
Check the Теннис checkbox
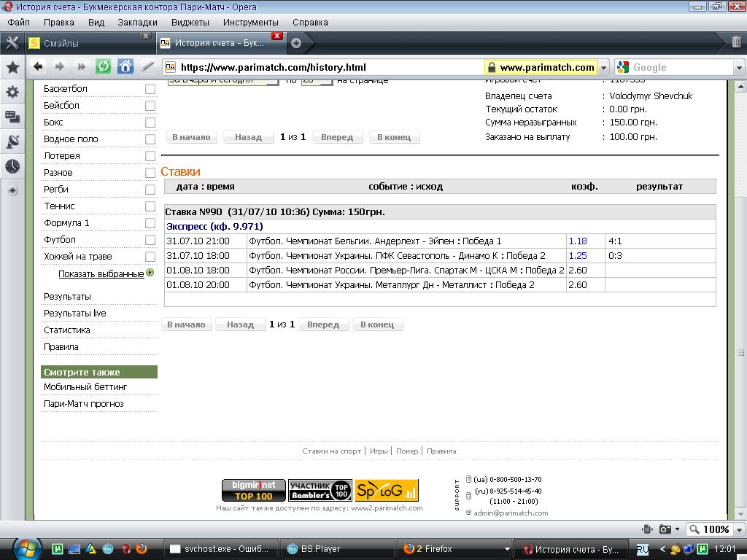point(150,206)
